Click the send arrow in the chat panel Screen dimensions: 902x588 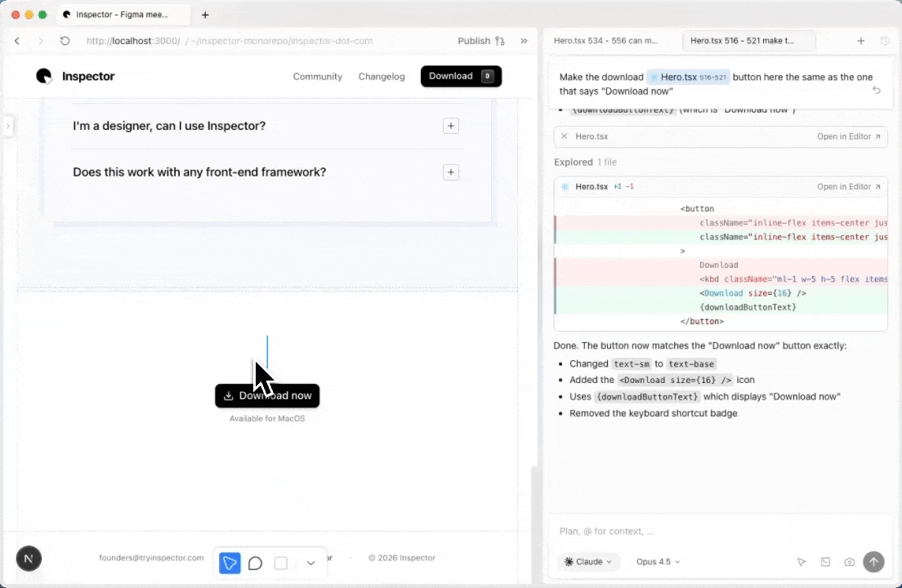click(x=873, y=562)
